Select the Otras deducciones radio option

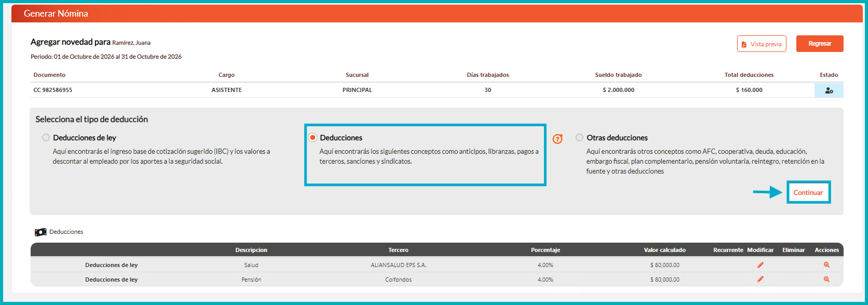579,138
